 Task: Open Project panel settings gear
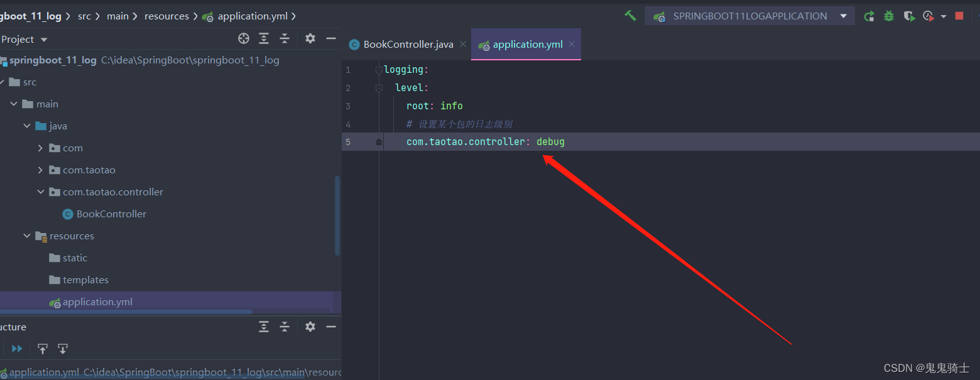tap(310, 39)
